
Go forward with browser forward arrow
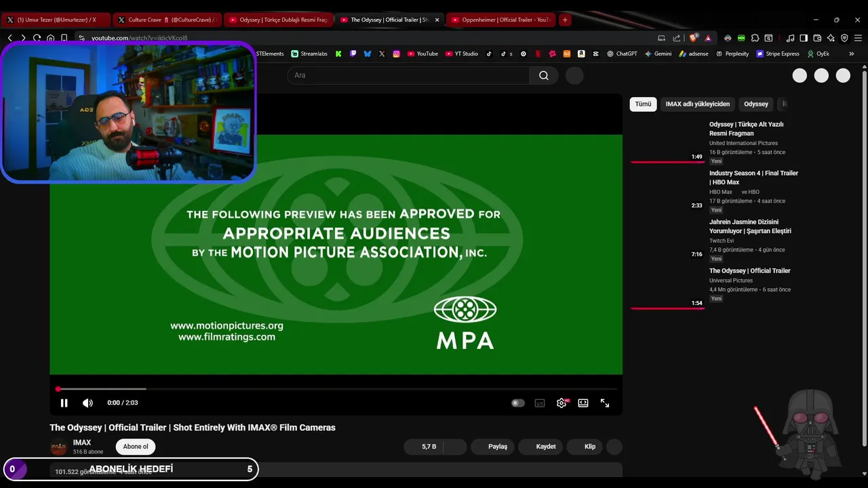(x=23, y=38)
